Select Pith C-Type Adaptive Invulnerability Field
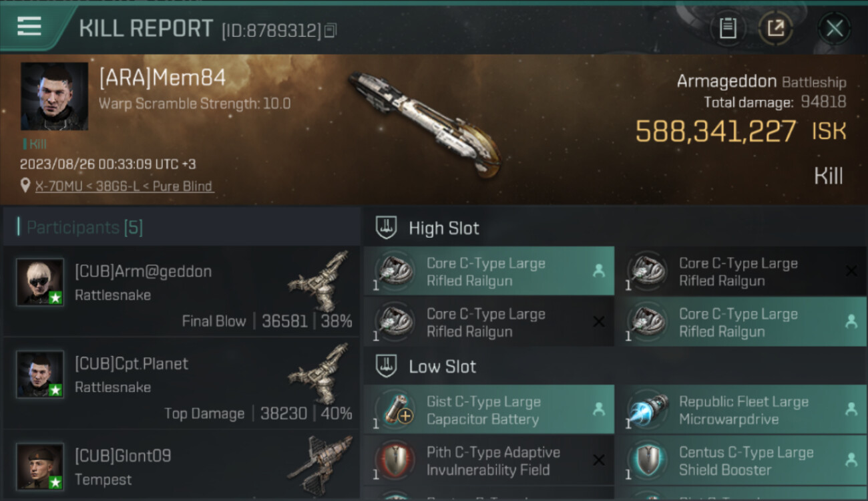This screenshot has width=868, height=501. (x=489, y=461)
